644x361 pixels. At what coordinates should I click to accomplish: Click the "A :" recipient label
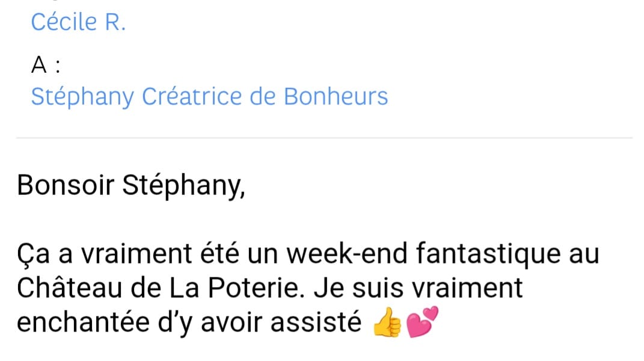(x=46, y=66)
